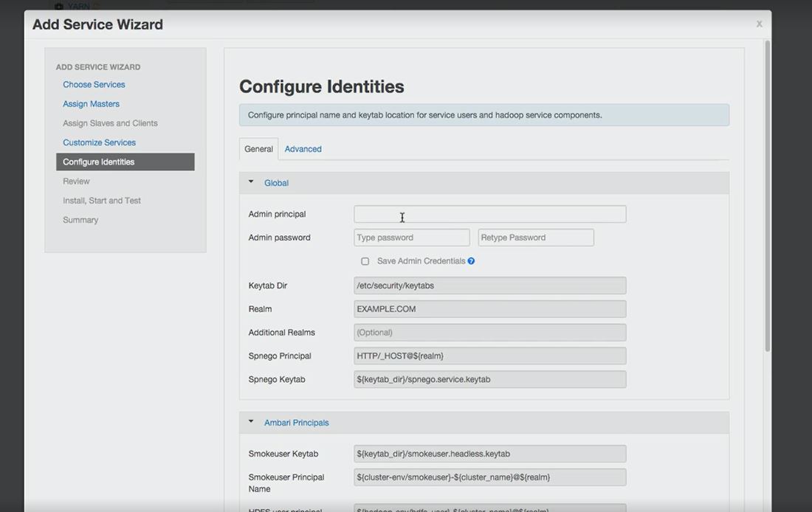Select the Configure Identities step

(100, 161)
